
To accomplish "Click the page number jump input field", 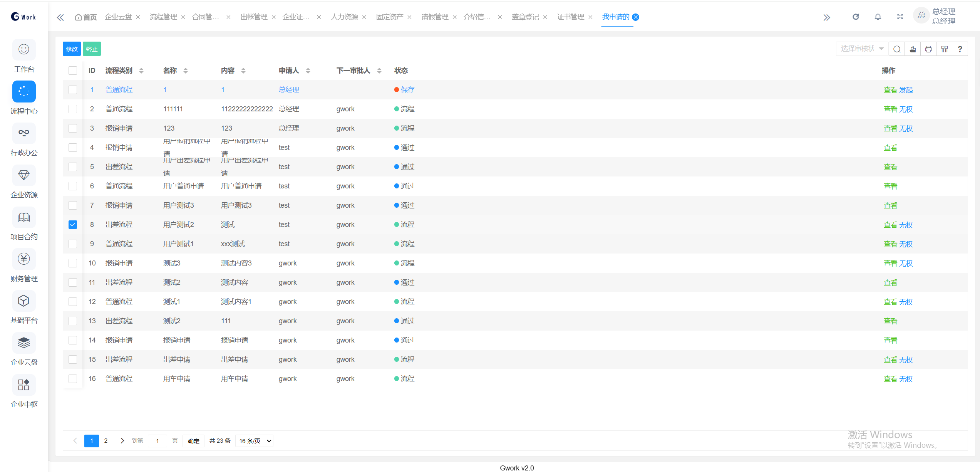I will click(x=157, y=441).
